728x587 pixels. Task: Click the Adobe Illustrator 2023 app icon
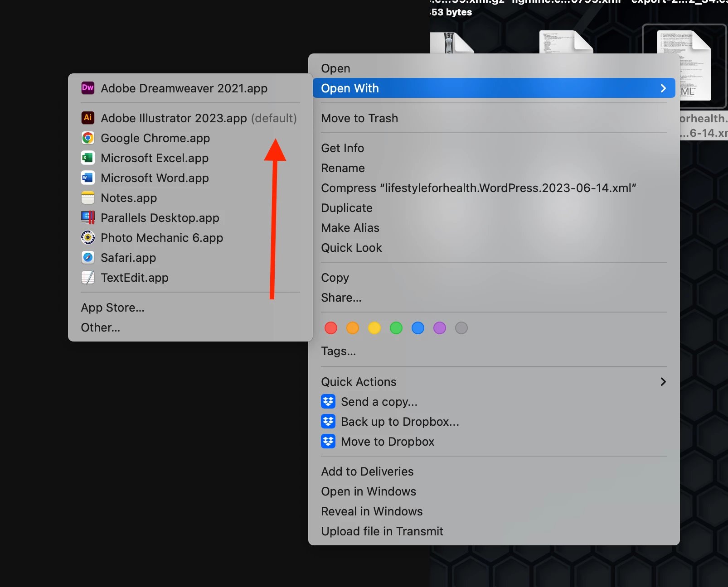click(88, 118)
